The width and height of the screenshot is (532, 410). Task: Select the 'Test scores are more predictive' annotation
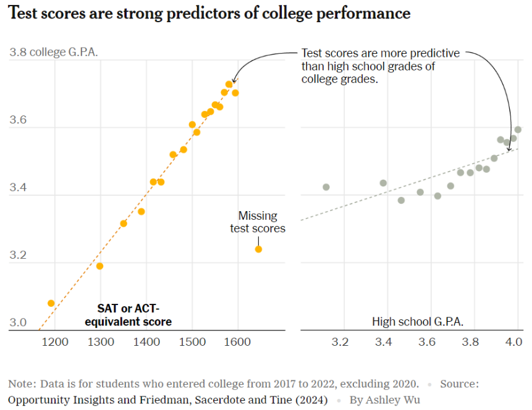381,66
